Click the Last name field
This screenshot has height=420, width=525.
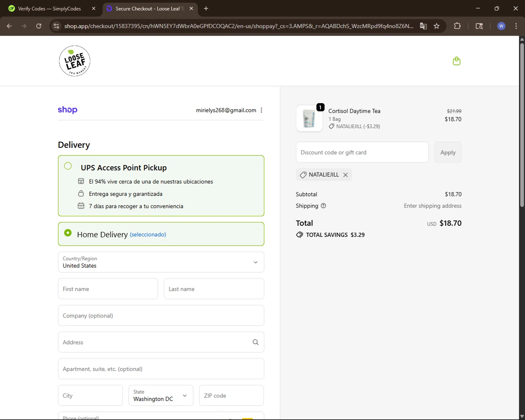tap(214, 289)
